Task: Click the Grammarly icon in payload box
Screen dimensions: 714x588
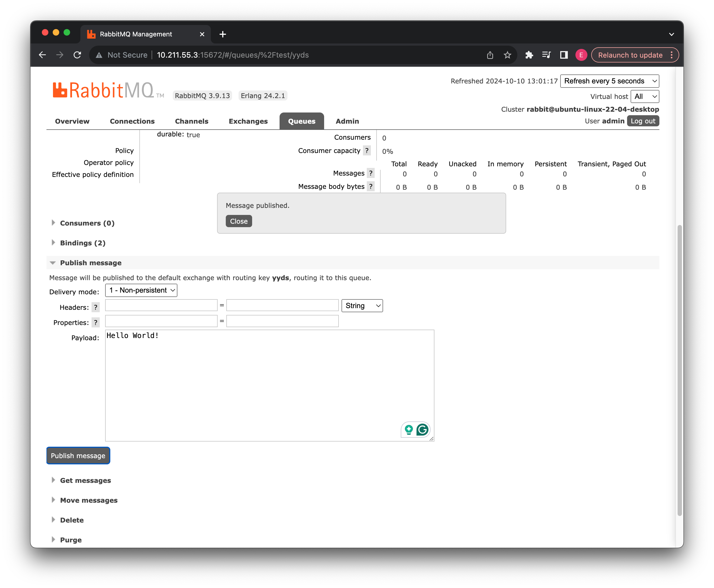Action: tap(422, 430)
